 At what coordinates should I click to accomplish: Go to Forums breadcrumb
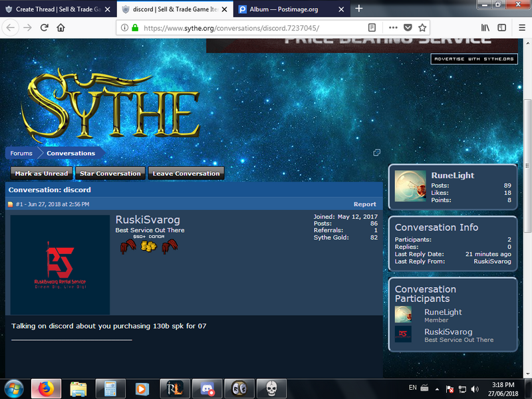click(x=21, y=153)
